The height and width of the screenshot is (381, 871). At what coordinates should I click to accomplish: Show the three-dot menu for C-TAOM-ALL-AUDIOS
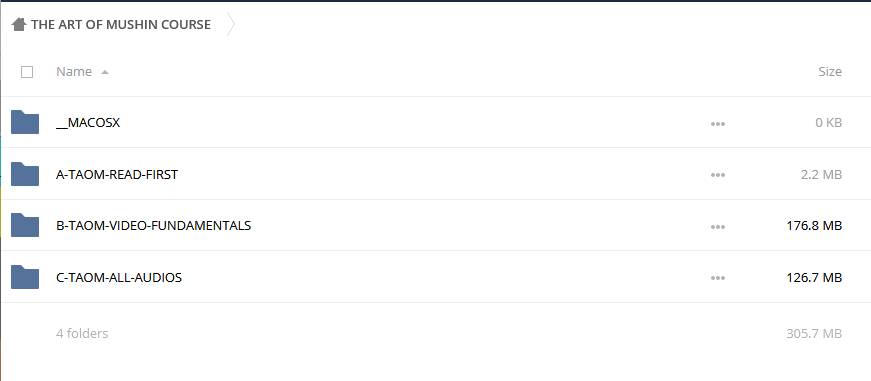718,278
